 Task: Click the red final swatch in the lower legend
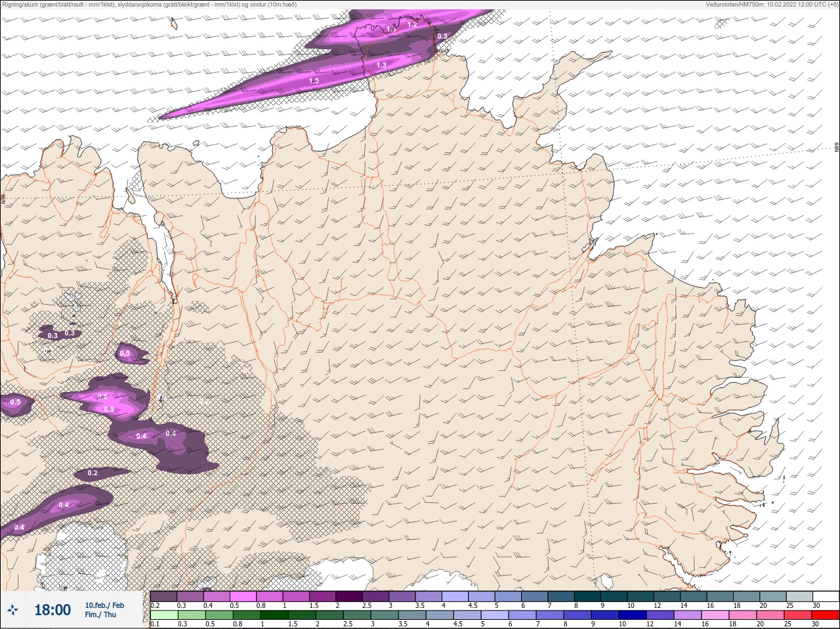coord(826,615)
